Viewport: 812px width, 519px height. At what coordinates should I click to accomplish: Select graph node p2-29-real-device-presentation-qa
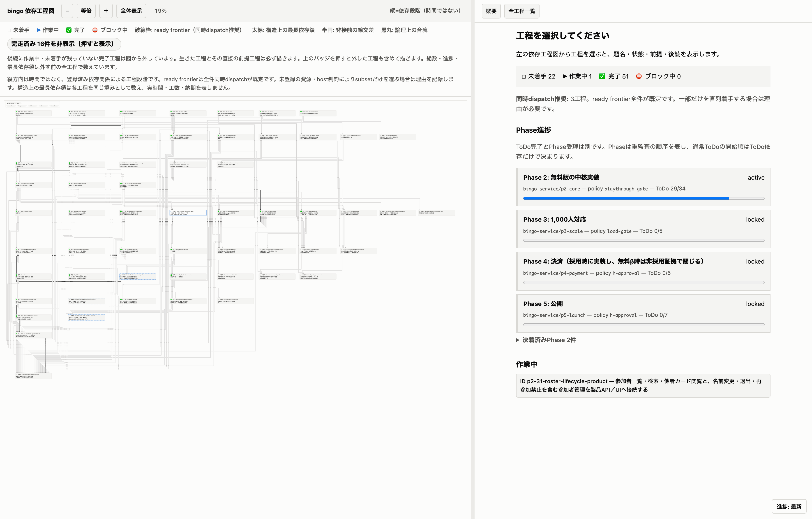33,335
